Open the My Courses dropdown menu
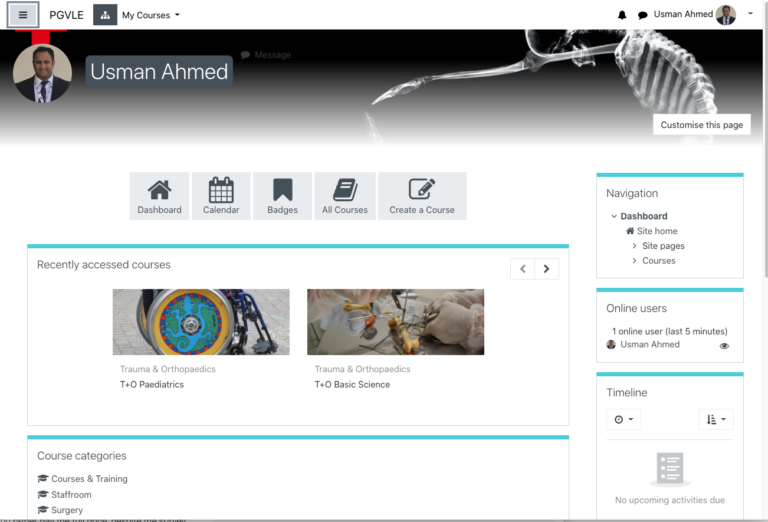 pos(151,15)
